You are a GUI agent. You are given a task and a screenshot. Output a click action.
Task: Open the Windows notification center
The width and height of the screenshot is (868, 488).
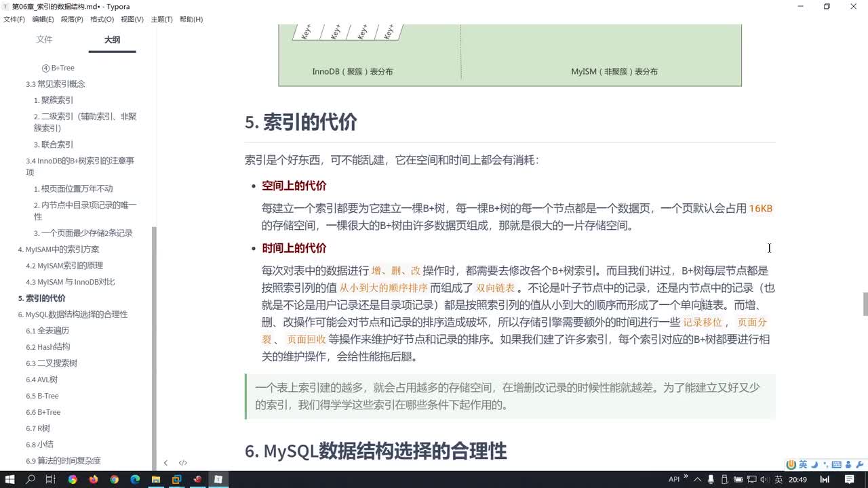click(850, 479)
